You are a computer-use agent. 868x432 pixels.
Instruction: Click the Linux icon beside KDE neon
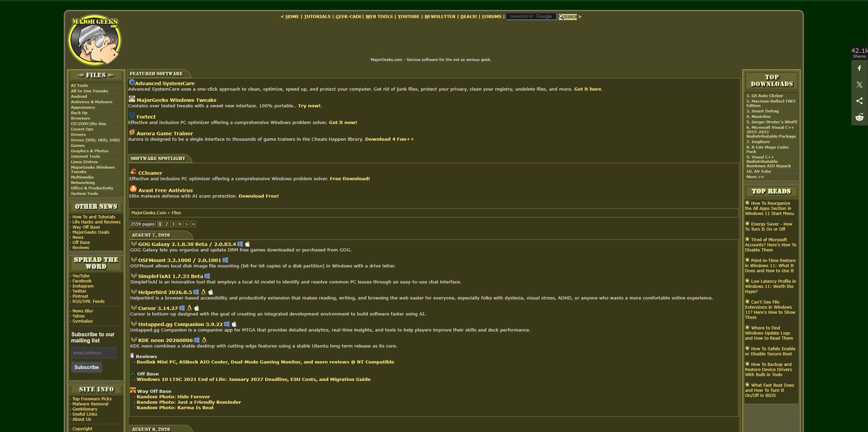tap(204, 340)
